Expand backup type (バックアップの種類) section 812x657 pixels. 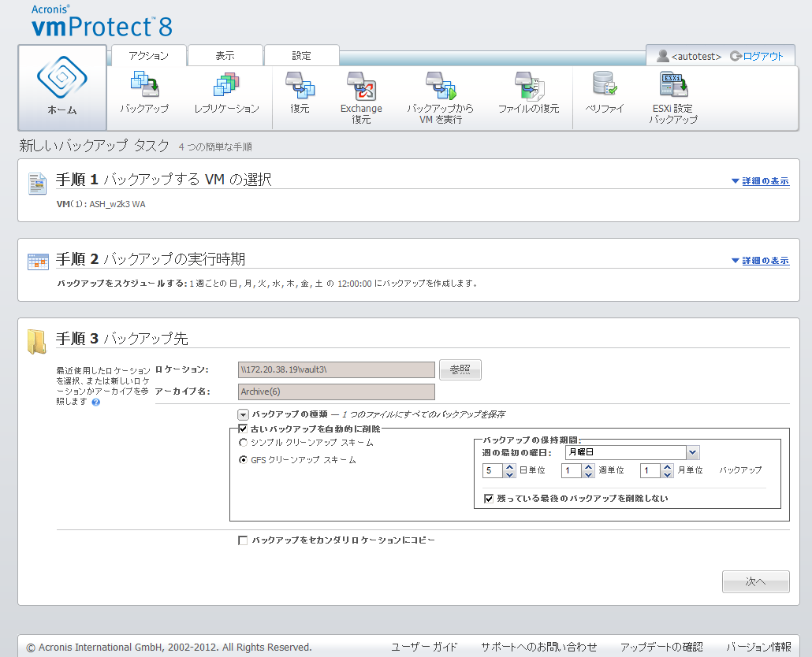point(244,414)
